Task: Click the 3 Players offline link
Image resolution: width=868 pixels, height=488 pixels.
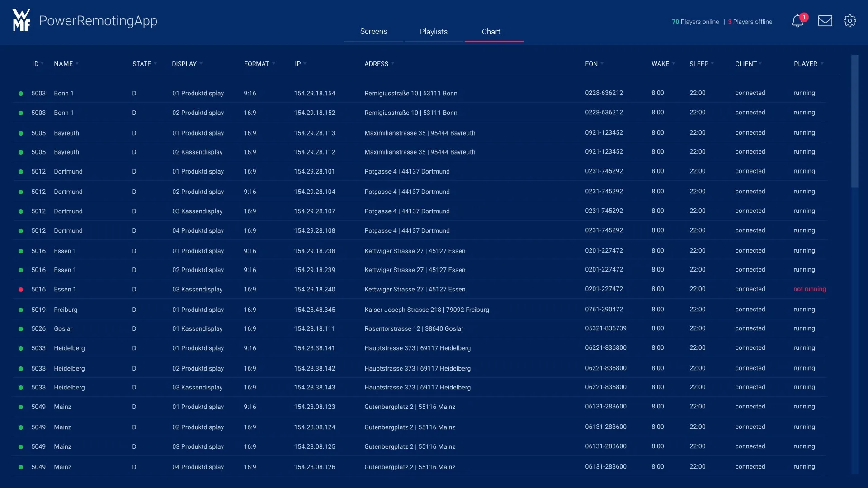Action: pyautogui.click(x=750, y=22)
